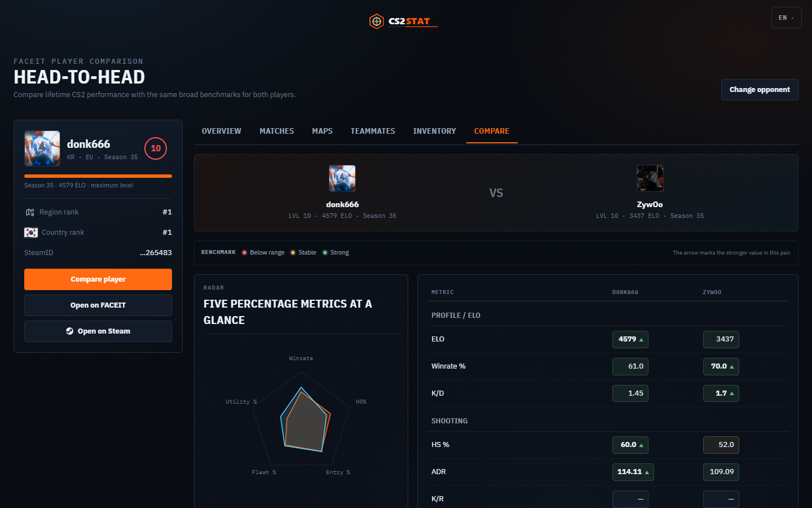Click ZywOo avatar in the versus panel

pyautogui.click(x=650, y=178)
